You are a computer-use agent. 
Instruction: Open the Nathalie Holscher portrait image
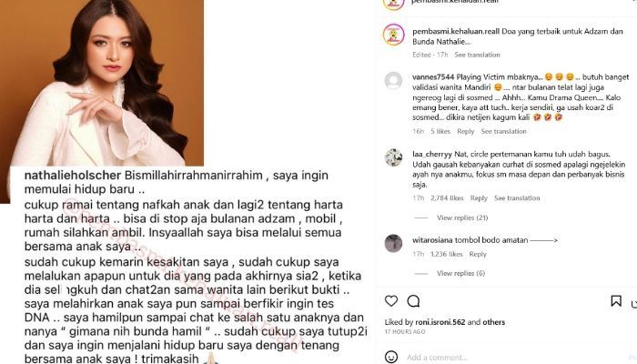102,83
